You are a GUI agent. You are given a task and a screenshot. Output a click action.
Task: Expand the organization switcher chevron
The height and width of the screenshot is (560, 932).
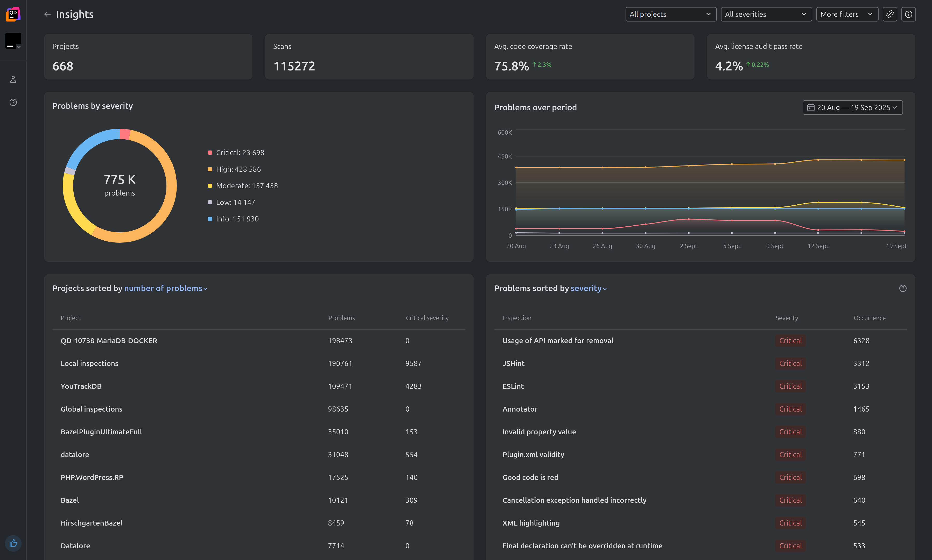(19, 47)
